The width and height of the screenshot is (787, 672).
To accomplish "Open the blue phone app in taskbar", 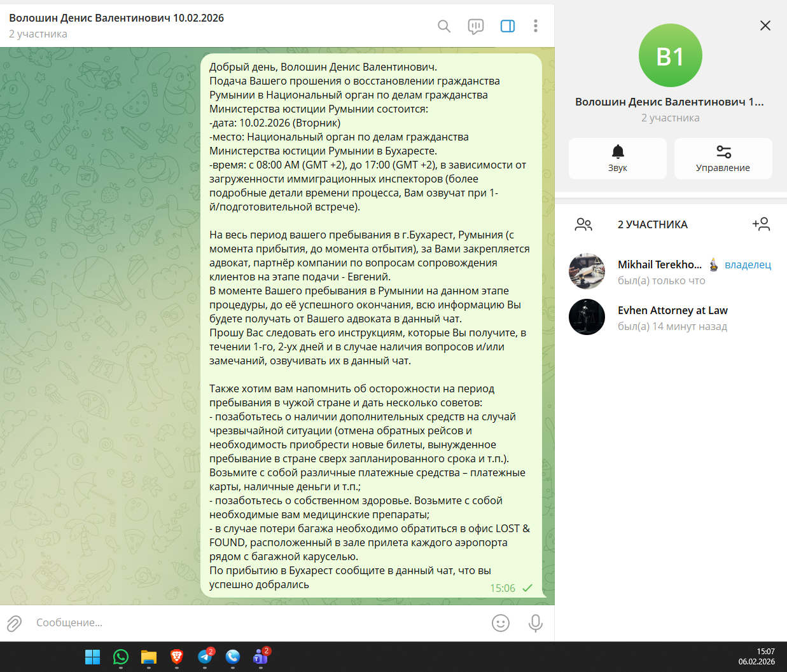I will pos(233,657).
